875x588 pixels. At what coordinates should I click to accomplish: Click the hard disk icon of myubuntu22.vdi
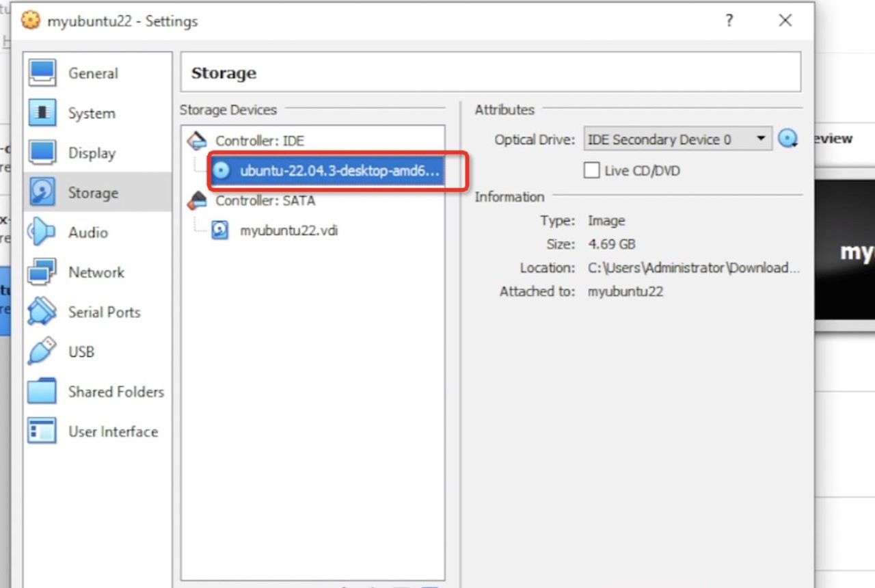219,230
